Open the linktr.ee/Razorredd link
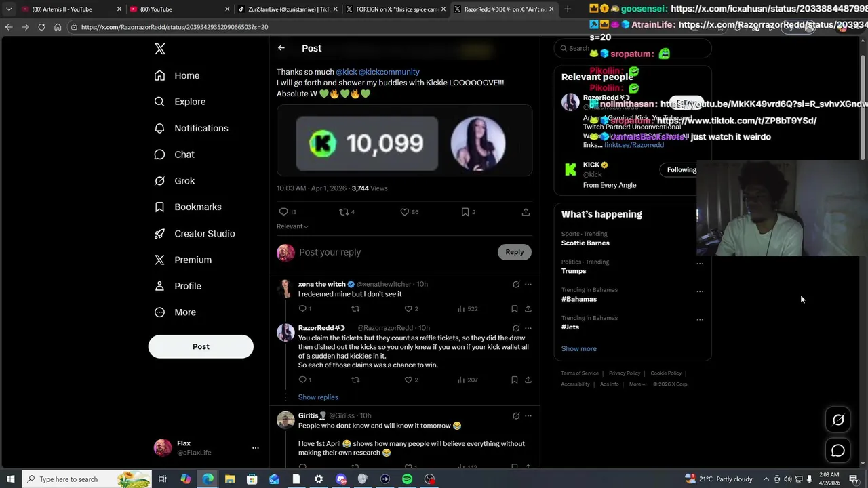Screen dimensions: 868x488 coord(634,145)
